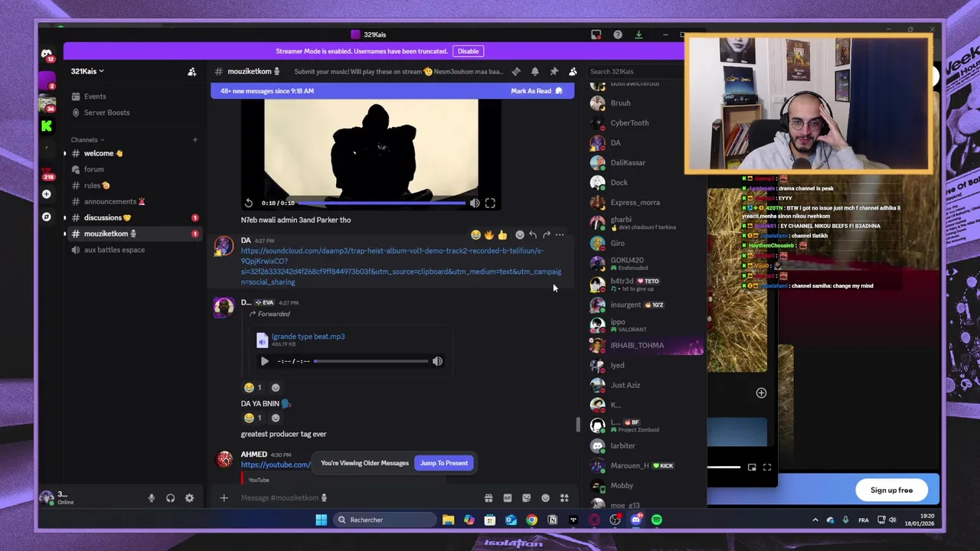Open DA's soundcloud link
Viewport: 980px width, 551px height.
[x=401, y=266]
